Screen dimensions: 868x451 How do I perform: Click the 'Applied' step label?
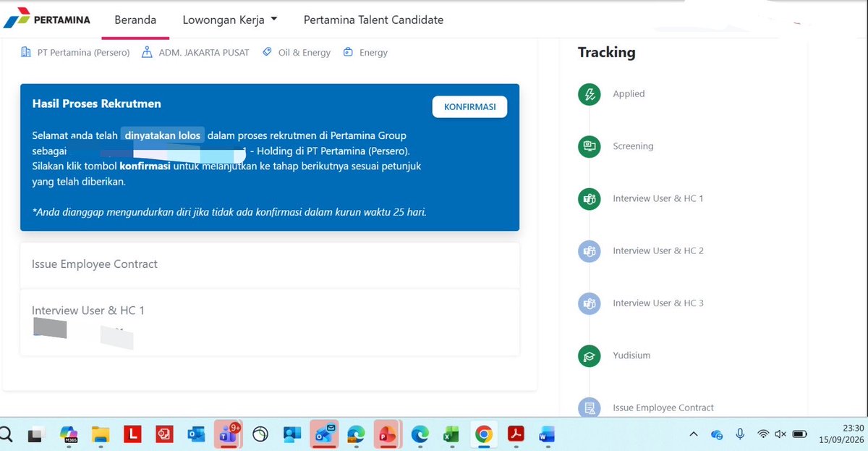(x=629, y=94)
